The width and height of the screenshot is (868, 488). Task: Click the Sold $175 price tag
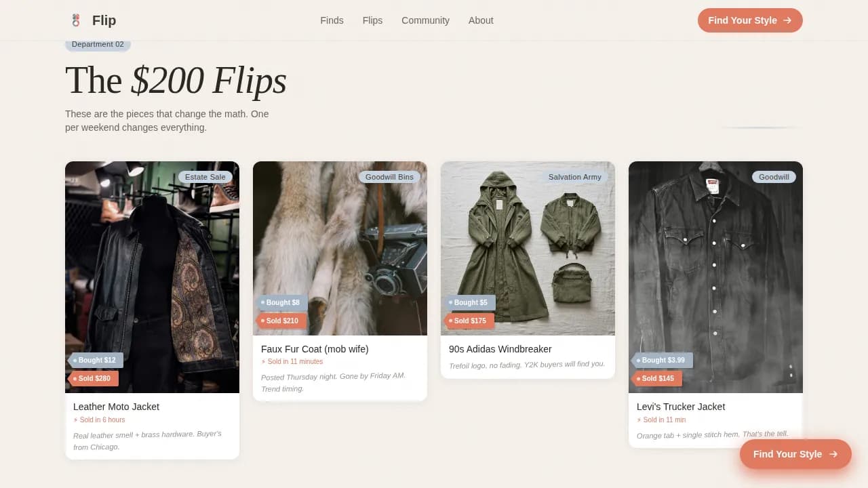click(468, 321)
